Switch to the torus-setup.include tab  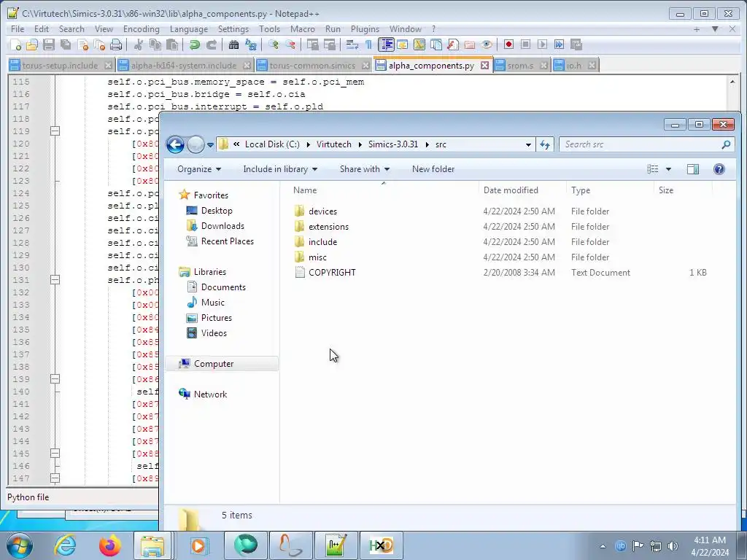pyautogui.click(x=60, y=65)
